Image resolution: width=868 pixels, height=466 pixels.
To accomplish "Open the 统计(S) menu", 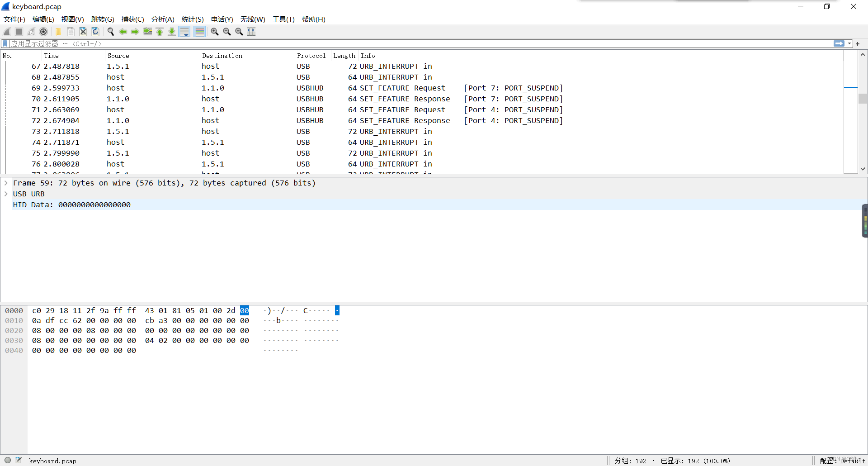I will point(192,19).
